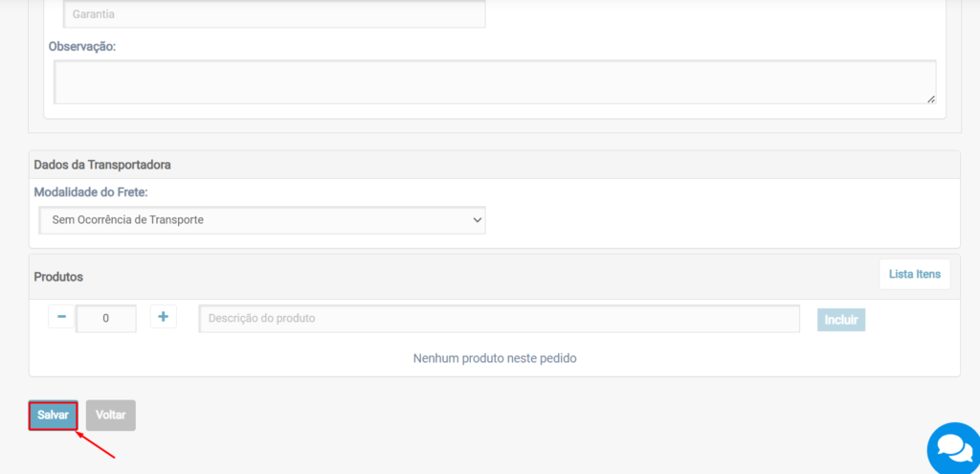Click the Observação label
This screenshot has width=980, height=474.
pos(82,45)
